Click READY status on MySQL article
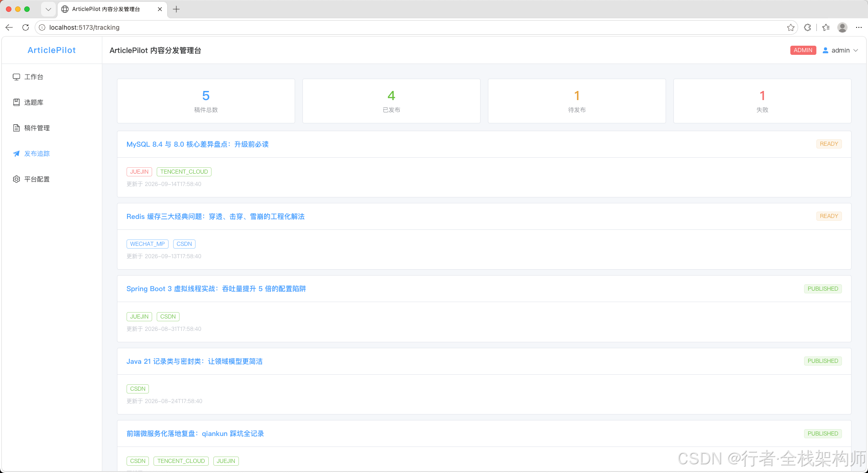 [x=829, y=144]
